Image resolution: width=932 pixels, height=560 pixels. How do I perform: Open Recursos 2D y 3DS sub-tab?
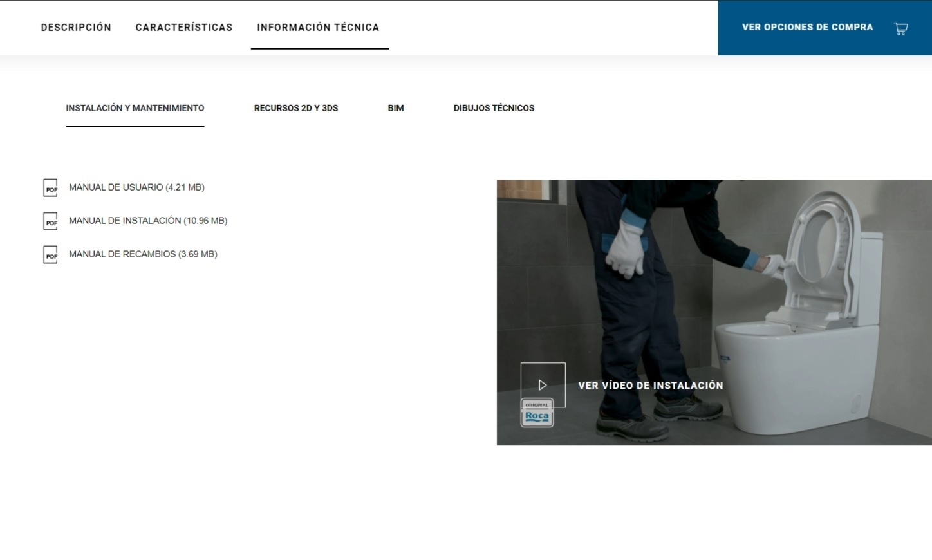(296, 108)
